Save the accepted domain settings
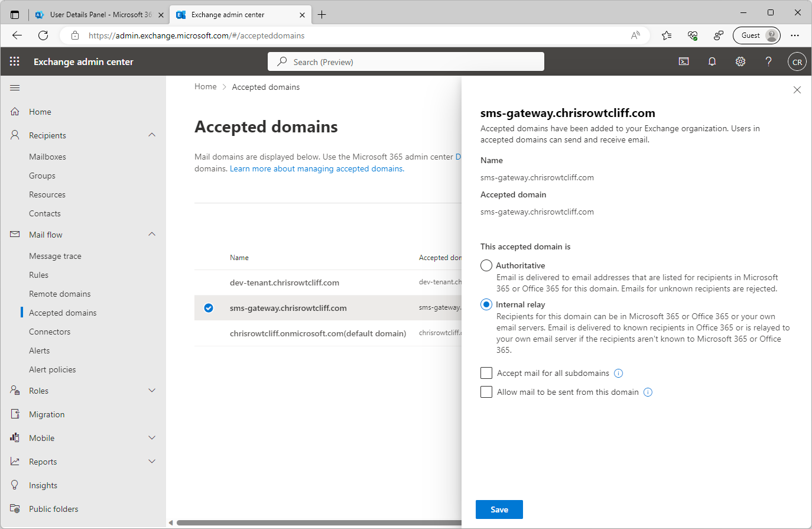Viewport: 812px width, 529px height. [x=499, y=509]
